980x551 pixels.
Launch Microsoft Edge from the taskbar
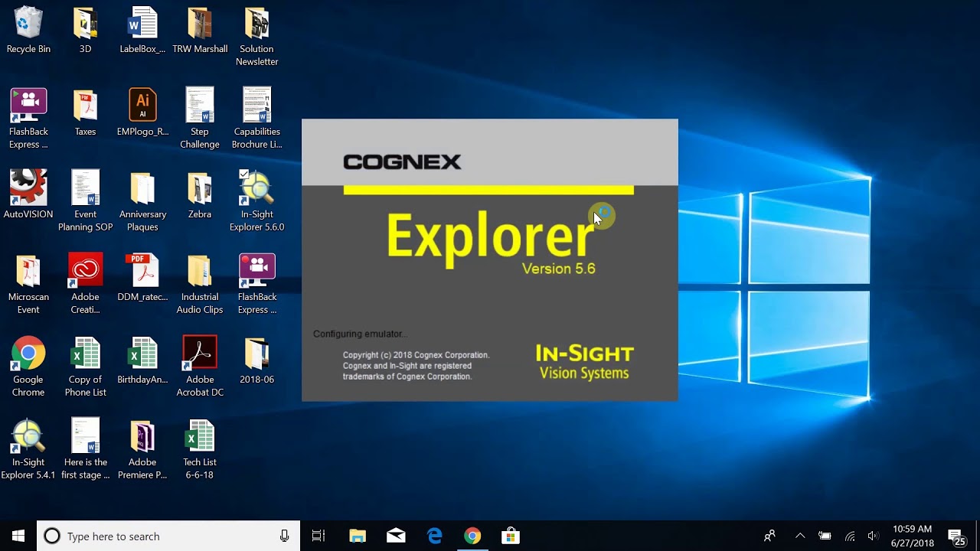point(434,536)
